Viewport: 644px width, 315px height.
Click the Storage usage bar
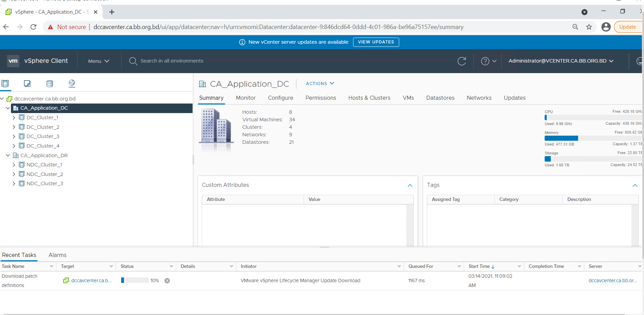[x=593, y=159]
